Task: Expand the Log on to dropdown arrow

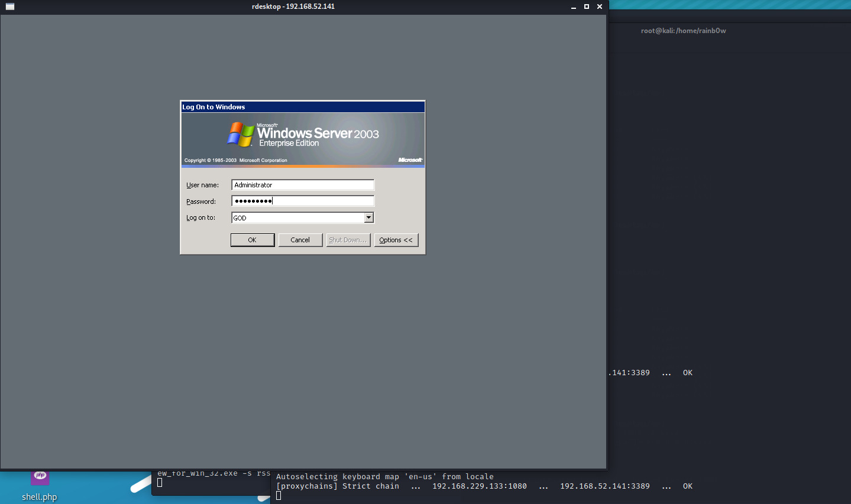Action: [x=368, y=217]
